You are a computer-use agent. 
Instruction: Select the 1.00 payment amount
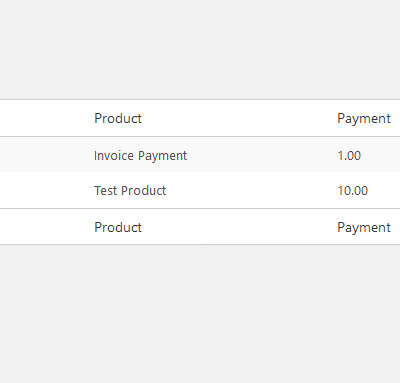pyautogui.click(x=349, y=156)
